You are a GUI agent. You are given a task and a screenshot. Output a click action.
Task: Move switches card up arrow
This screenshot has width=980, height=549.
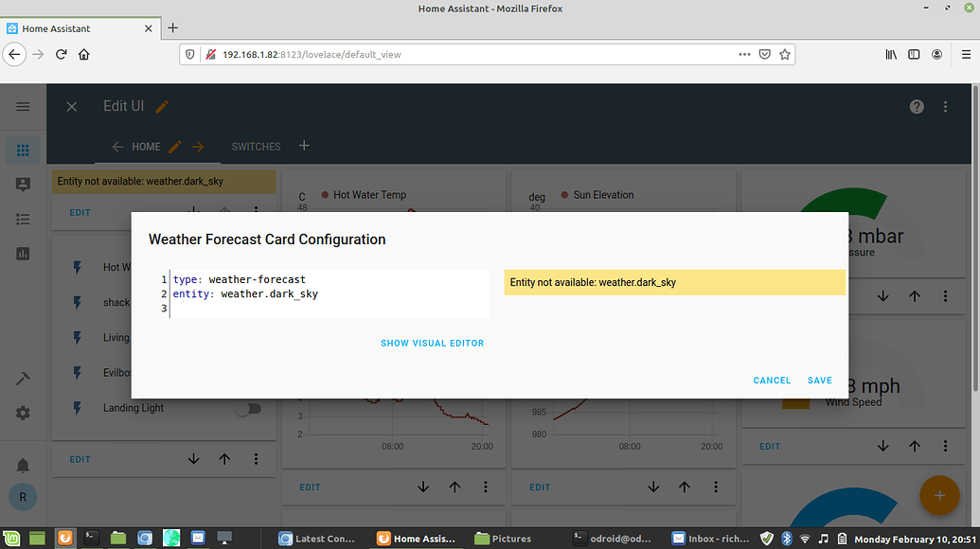[224, 459]
